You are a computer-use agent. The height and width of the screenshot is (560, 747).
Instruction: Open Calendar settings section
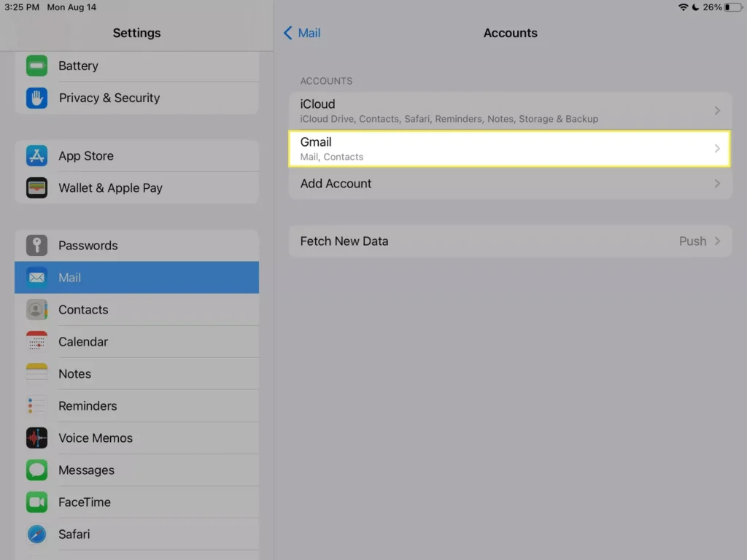pyautogui.click(x=136, y=342)
